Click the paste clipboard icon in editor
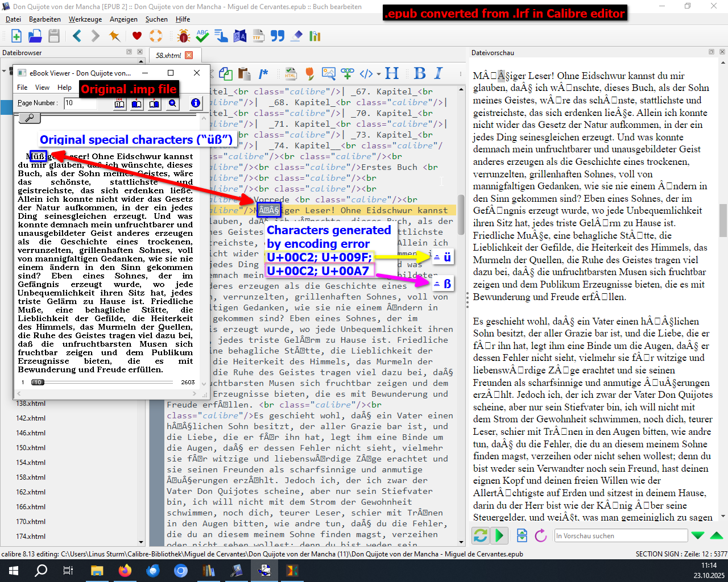The height and width of the screenshot is (582, 728). pos(245,73)
